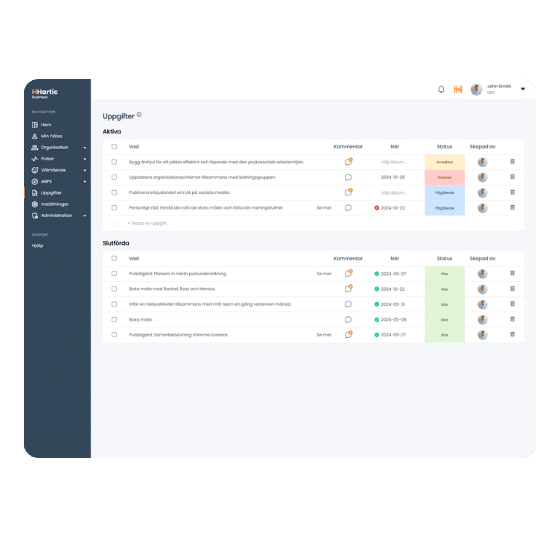Tick the checkbox for Personligt råd task
This screenshot has width=560, height=537.
[x=114, y=208]
